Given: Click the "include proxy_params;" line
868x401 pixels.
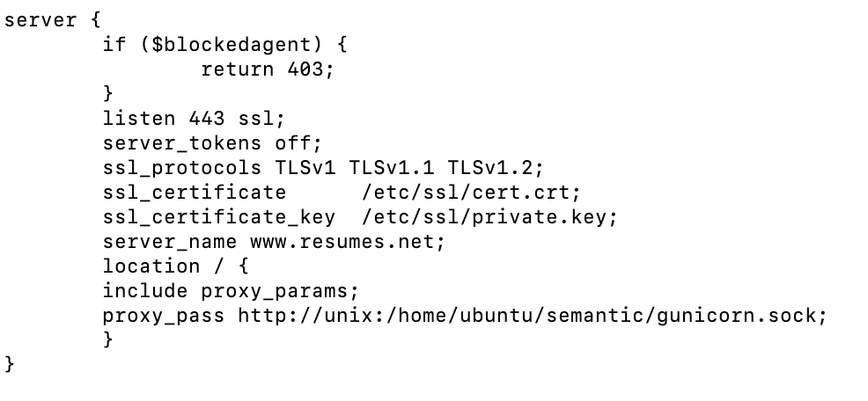Looking at the screenshot, I should [231, 290].
